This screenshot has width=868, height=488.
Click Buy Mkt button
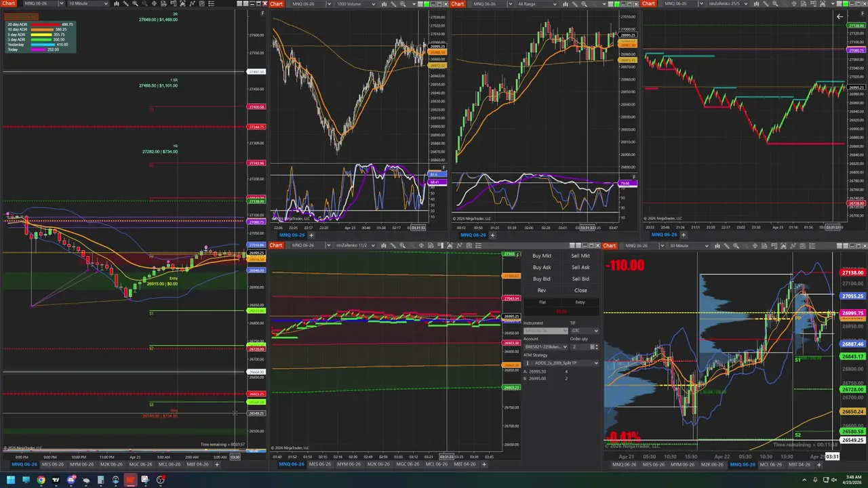point(542,256)
